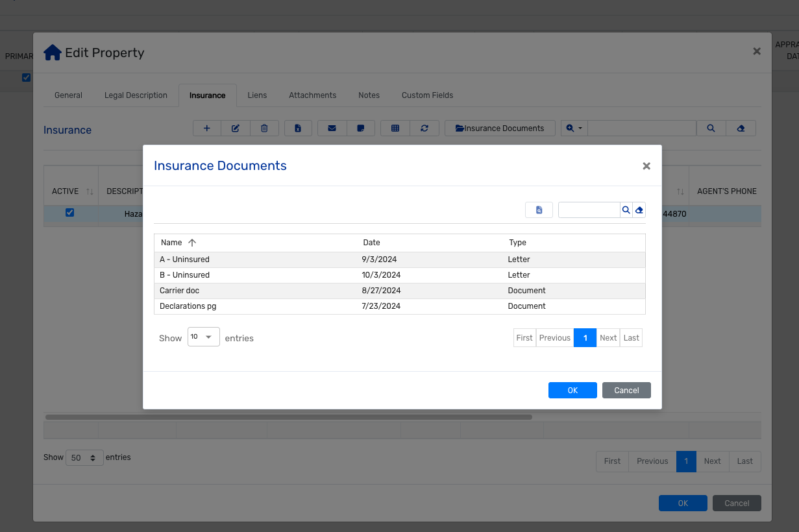Click the Date column header

(x=371, y=243)
